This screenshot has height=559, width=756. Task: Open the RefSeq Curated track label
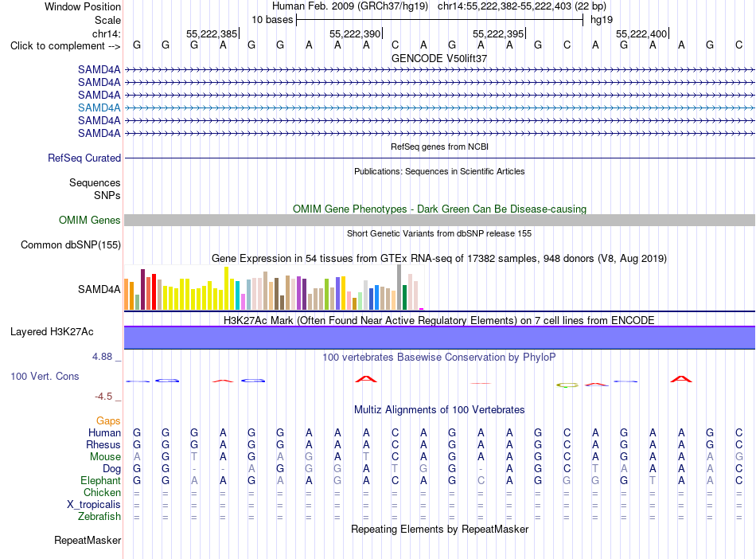click(x=84, y=158)
